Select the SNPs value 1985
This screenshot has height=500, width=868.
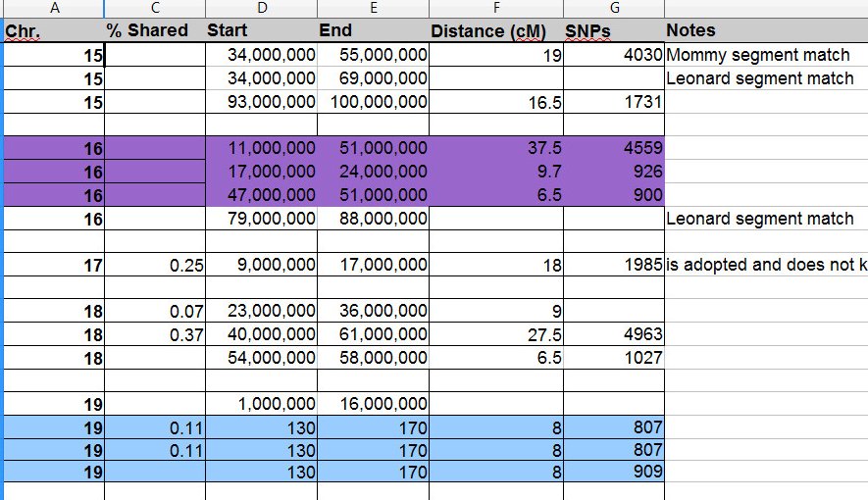[614, 265]
